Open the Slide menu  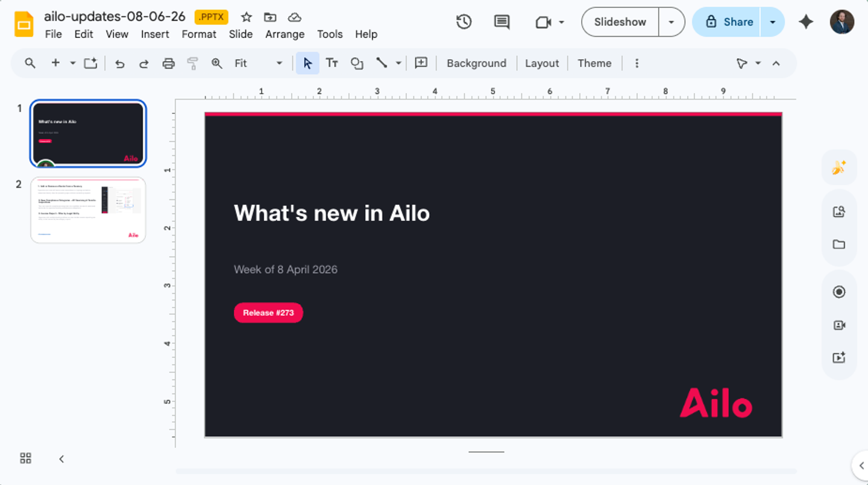pos(241,34)
